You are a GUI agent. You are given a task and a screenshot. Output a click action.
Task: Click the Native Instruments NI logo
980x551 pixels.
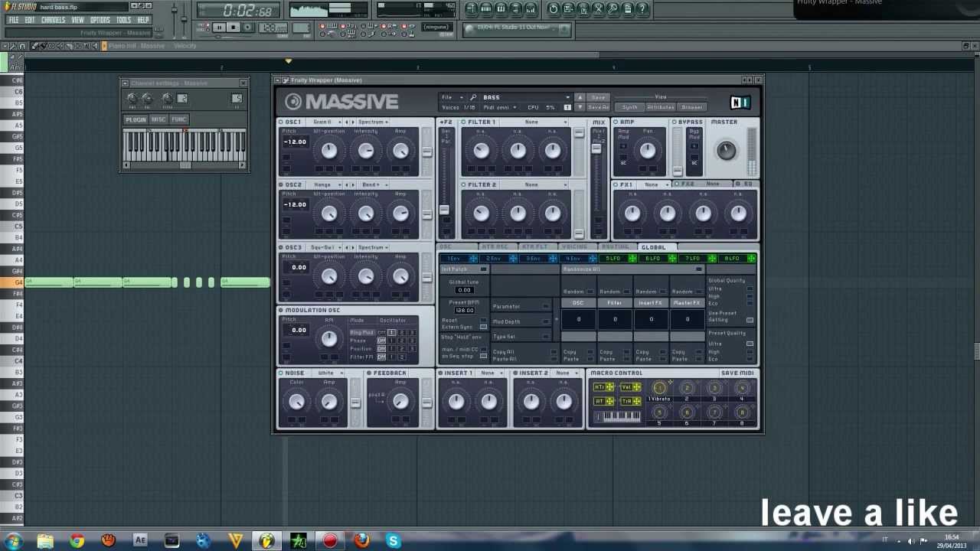point(740,103)
